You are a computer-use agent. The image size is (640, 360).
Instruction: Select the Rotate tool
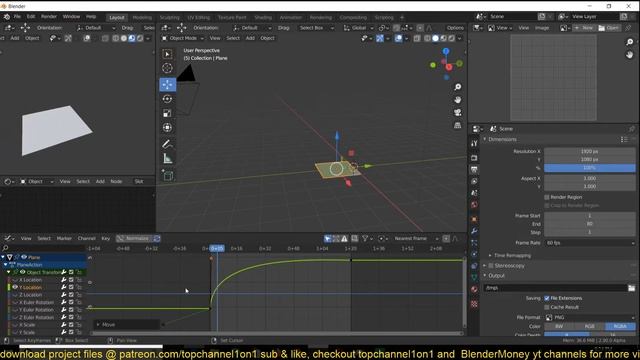(x=167, y=99)
